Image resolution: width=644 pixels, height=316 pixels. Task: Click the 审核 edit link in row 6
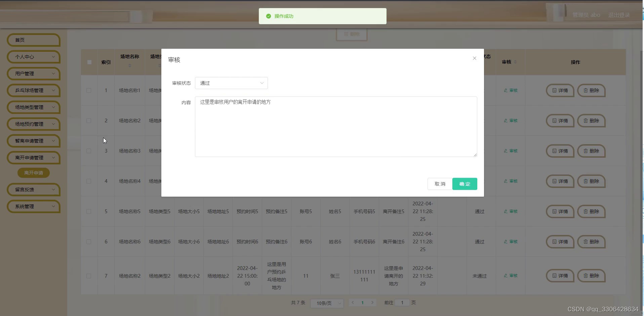tap(511, 242)
